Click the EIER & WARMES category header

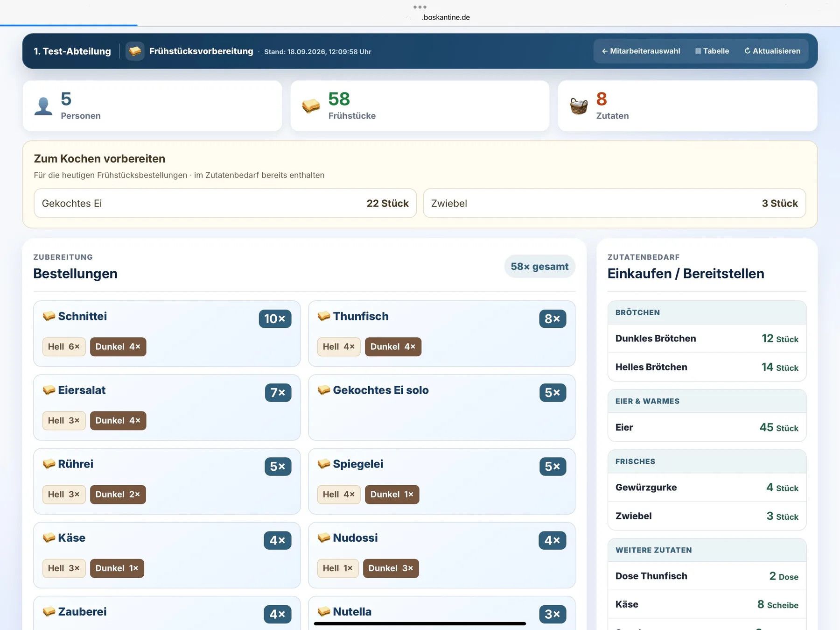tap(707, 401)
